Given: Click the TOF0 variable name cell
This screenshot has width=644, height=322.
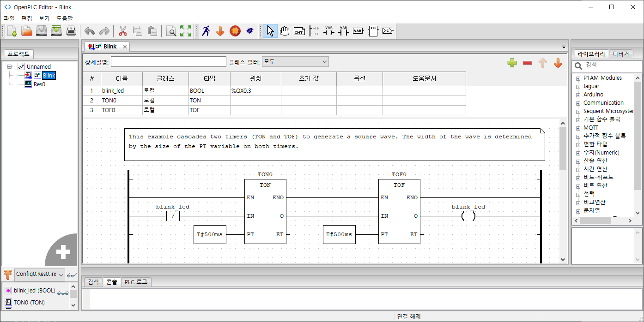Looking at the screenshot, I should tap(122, 110).
